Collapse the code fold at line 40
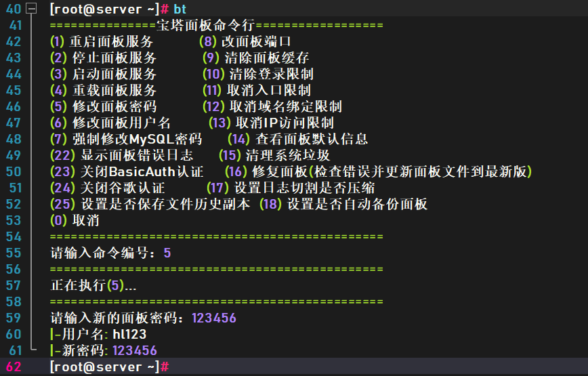Image resolution: width=588 pixels, height=376 pixels. (x=31, y=8)
